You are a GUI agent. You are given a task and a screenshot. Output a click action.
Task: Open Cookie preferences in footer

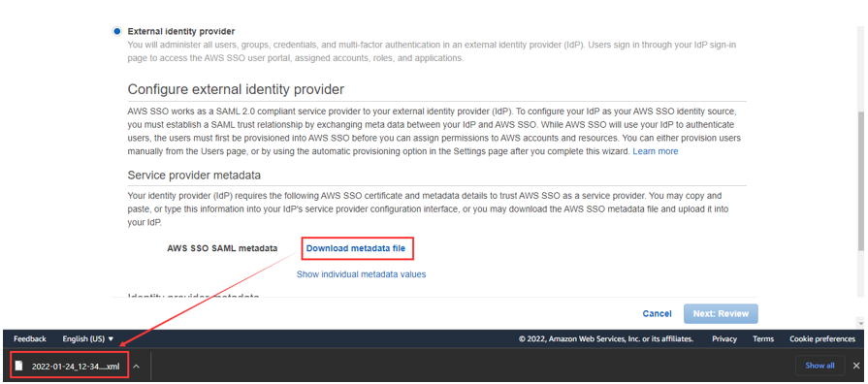click(x=822, y=338)
